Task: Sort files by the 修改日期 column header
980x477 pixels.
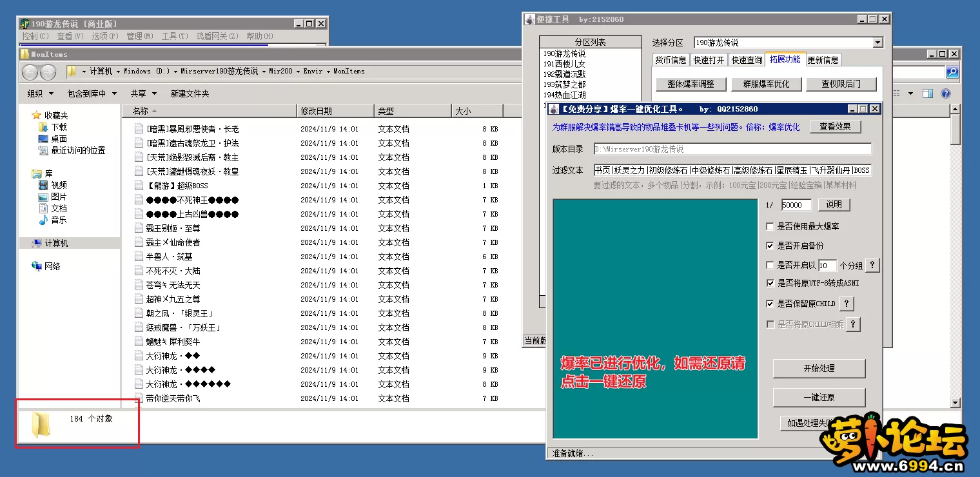Action: (335, 111)
